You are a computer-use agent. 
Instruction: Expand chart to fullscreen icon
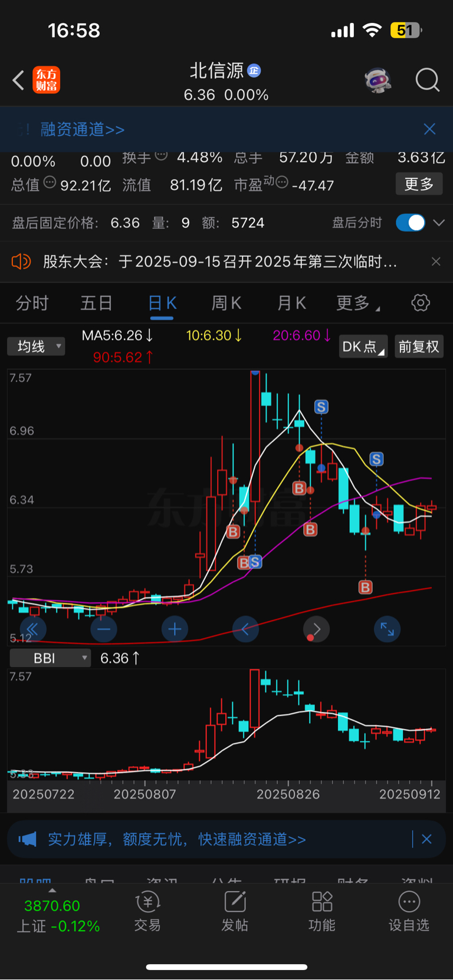[x=387, y=629]
